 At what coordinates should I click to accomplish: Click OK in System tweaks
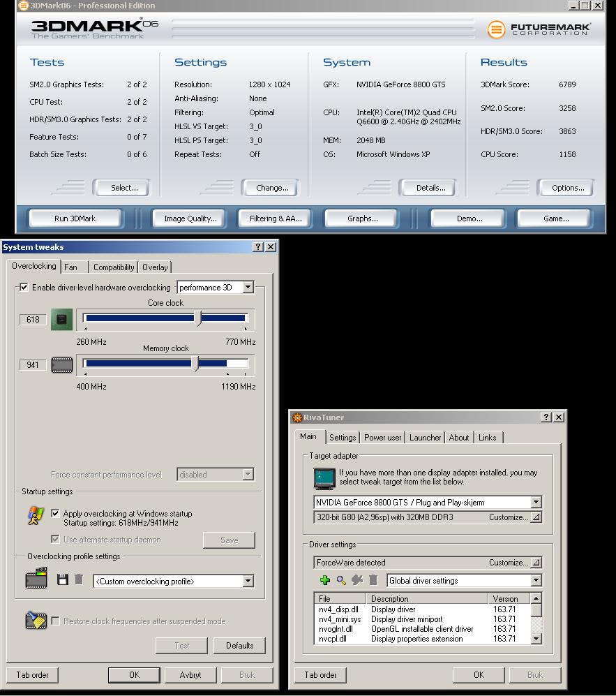click(x=134, y=674)
